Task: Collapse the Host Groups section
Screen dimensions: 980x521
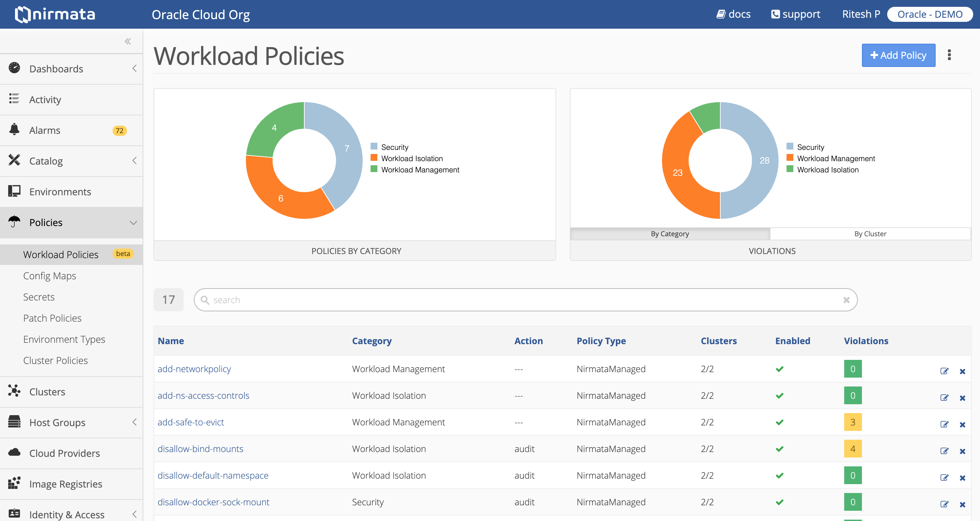Action: (x=134, y=422)
